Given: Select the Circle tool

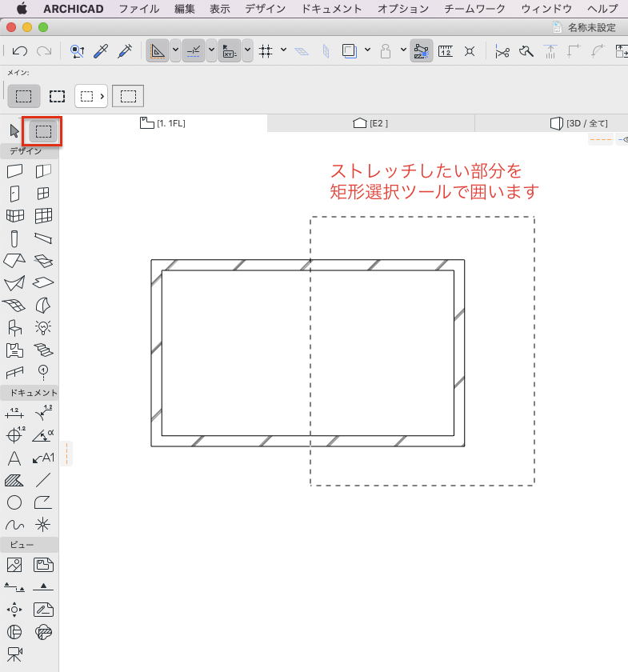Looking at the screenshot, I should click(14, 502).
